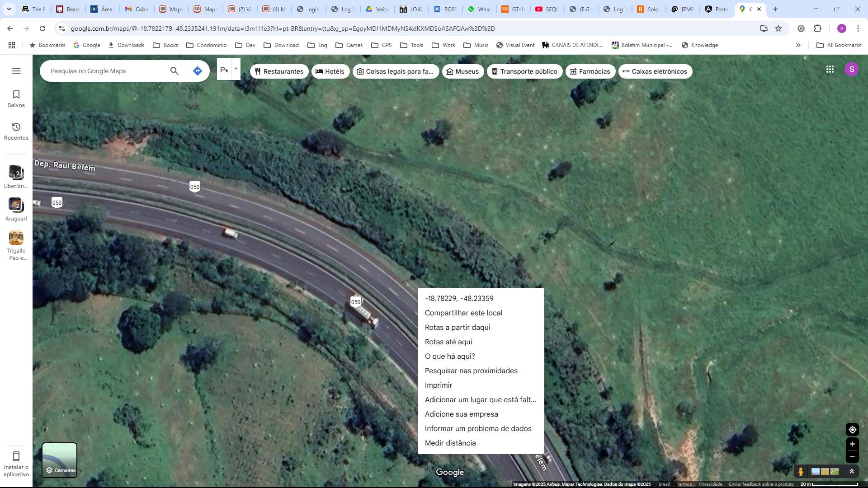Click the Restaurantes category chip
The height and width of the screenshot is (488, 868).
tap(279, 71)
